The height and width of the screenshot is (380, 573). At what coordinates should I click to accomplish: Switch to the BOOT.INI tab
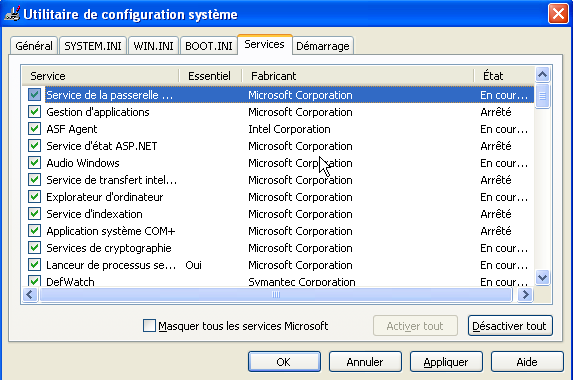click(209, 46)
